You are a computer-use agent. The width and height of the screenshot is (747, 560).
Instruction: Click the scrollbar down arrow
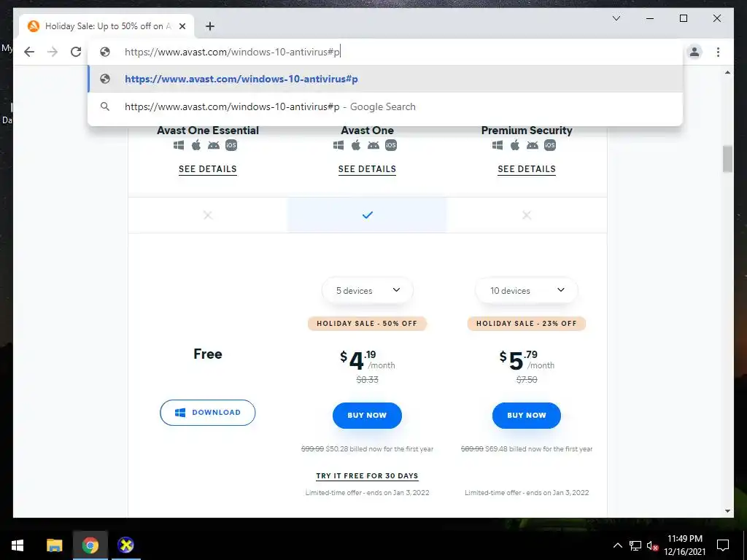pos(727,511)
